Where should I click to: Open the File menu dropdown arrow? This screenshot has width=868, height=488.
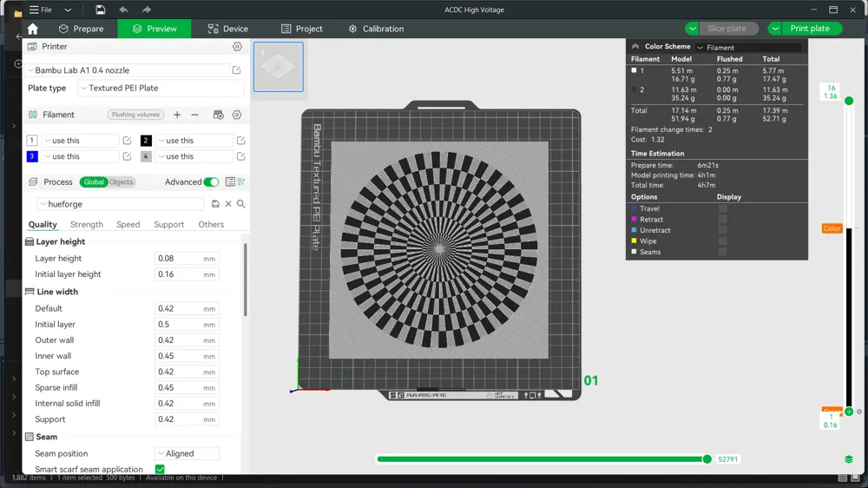coord(68,10)
